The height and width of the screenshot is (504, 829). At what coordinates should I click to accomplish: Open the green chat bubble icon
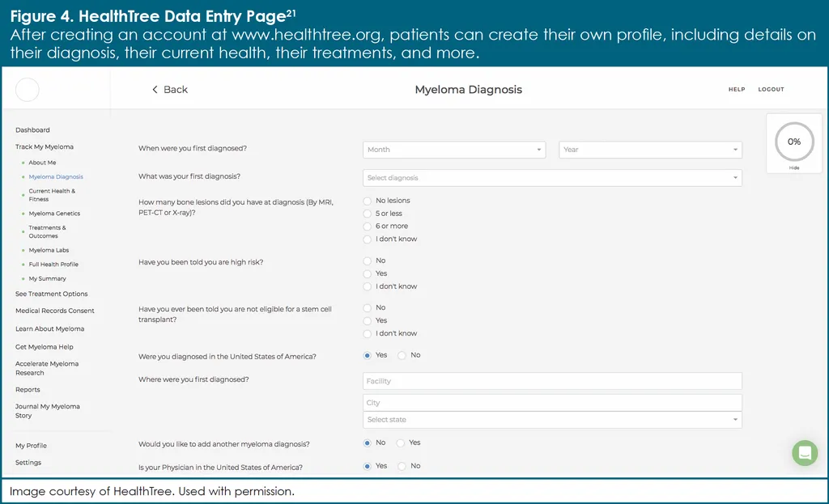pyautogui.click(x=805, y=453)
